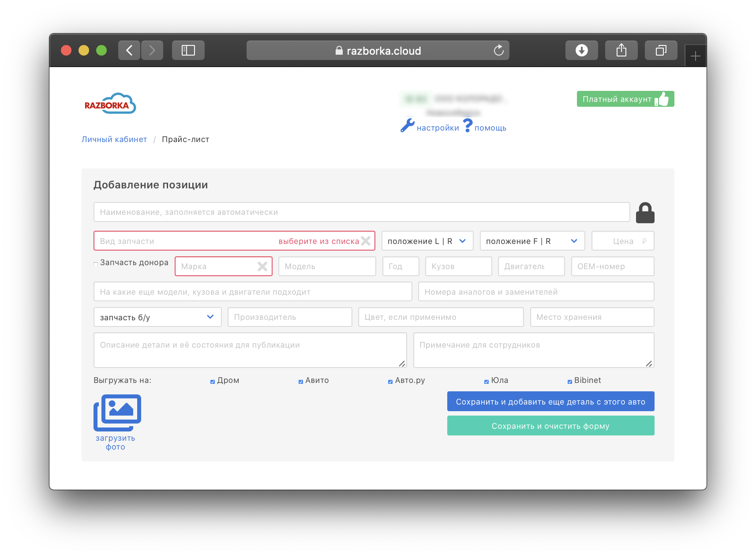Click the upload photo image icon
The height and width of the screenshot is (555, 756).
tap(117, 413)
